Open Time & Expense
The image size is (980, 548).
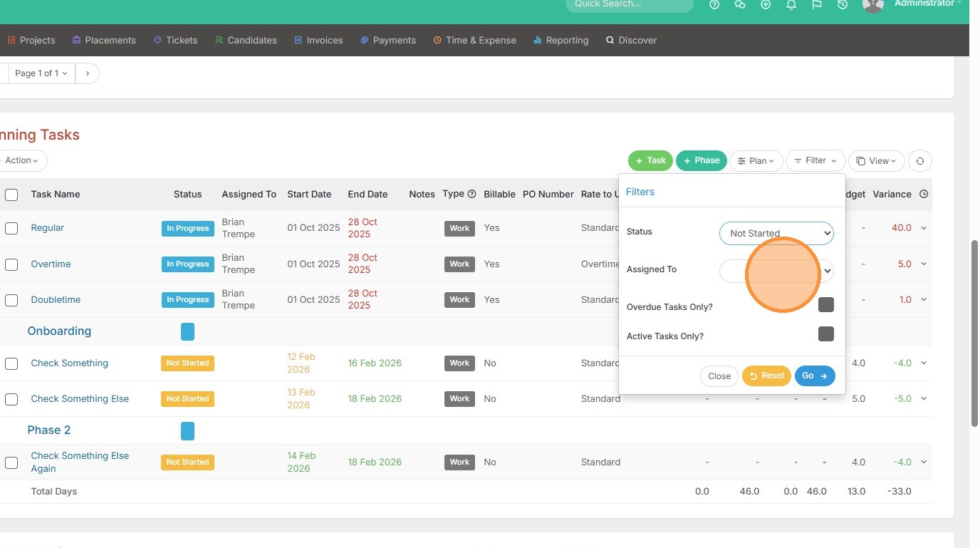(x=474, y=41)
